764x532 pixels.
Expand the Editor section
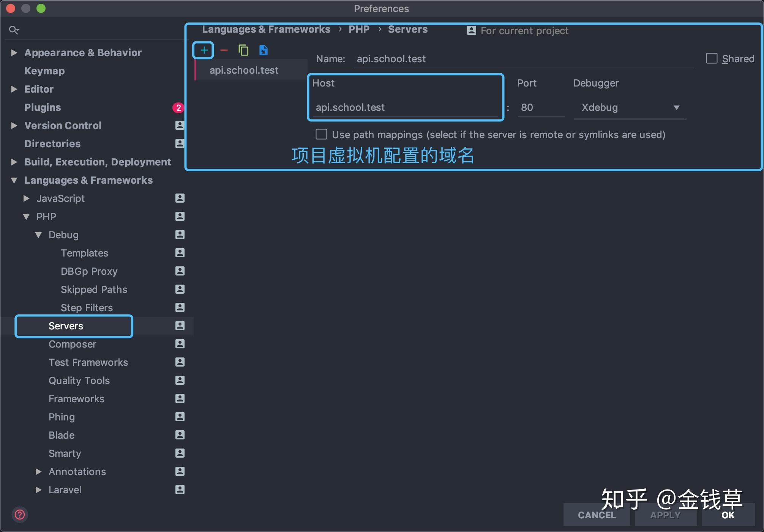(x=14, y=89)
